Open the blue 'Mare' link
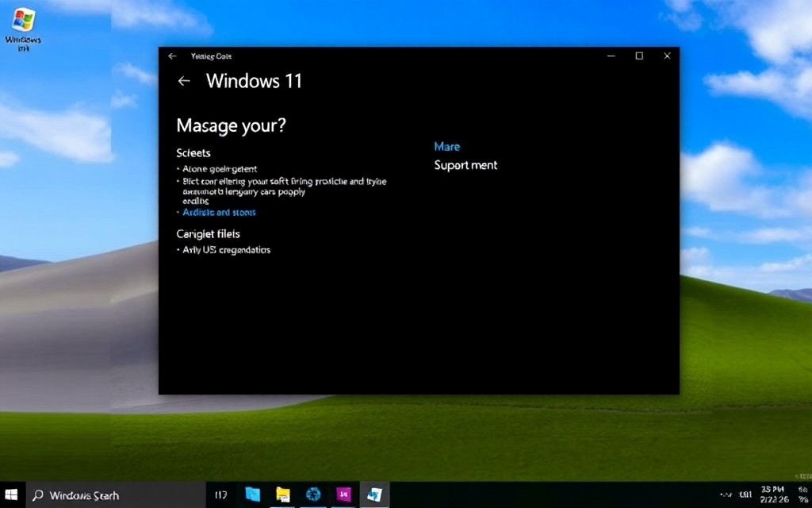The image size is (812, 508). coord(447,147)
